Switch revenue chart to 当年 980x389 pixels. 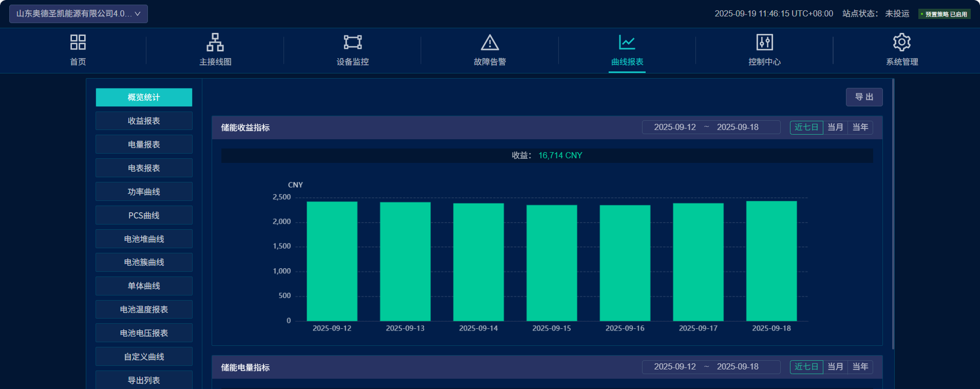860,127
